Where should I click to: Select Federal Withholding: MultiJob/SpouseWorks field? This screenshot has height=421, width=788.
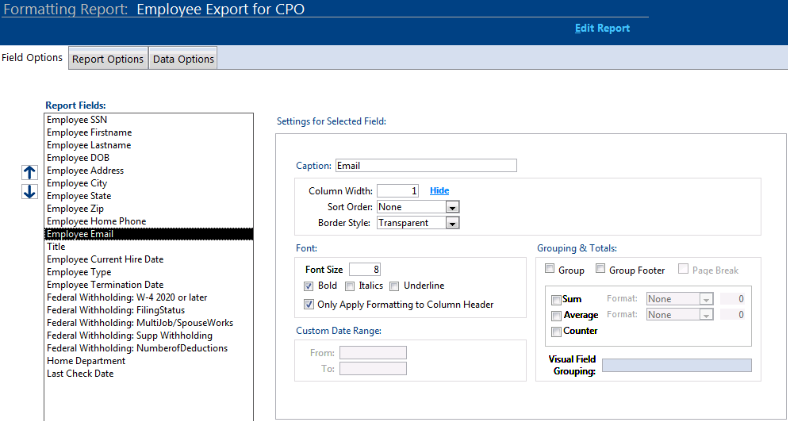pos(149,323)
